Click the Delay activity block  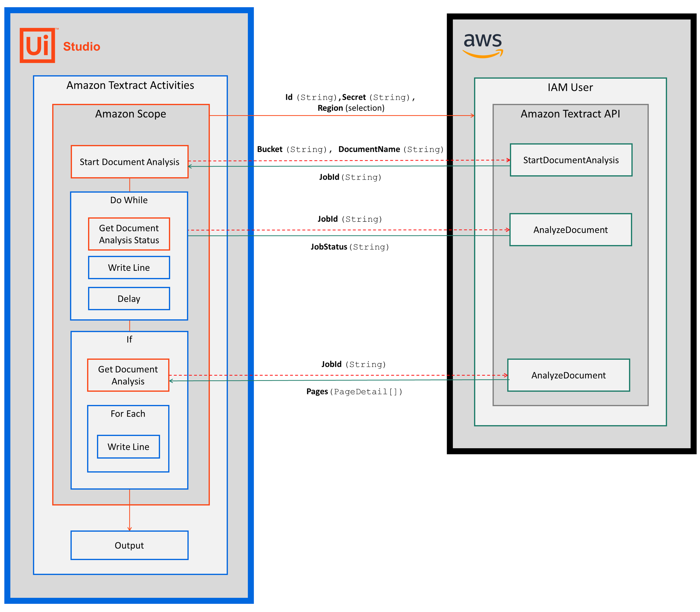[129, 298]
